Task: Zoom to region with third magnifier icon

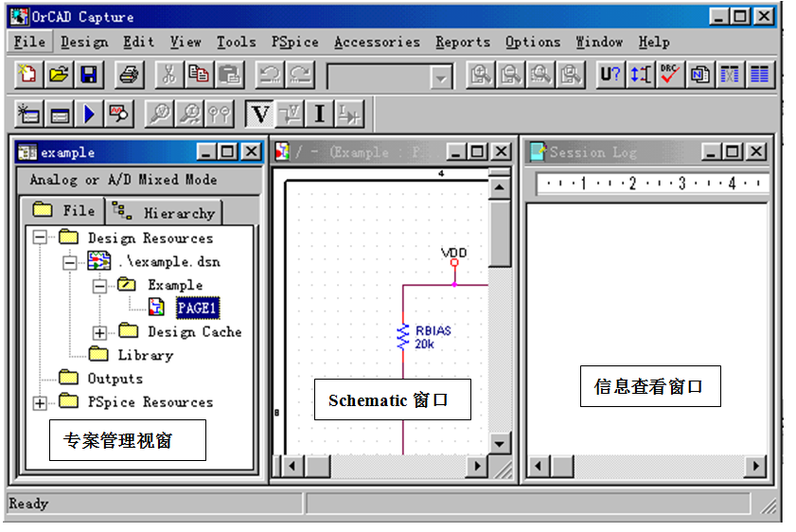Action: tap(540, 75)
